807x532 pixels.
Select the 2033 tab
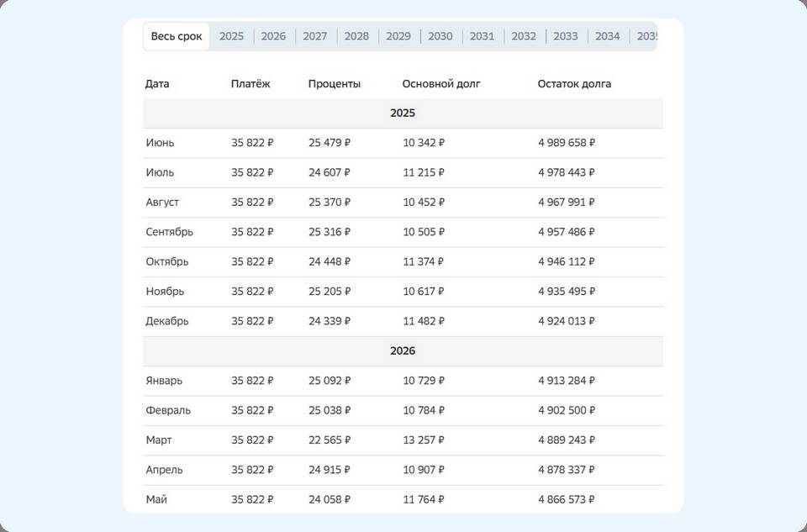point(566,36)
